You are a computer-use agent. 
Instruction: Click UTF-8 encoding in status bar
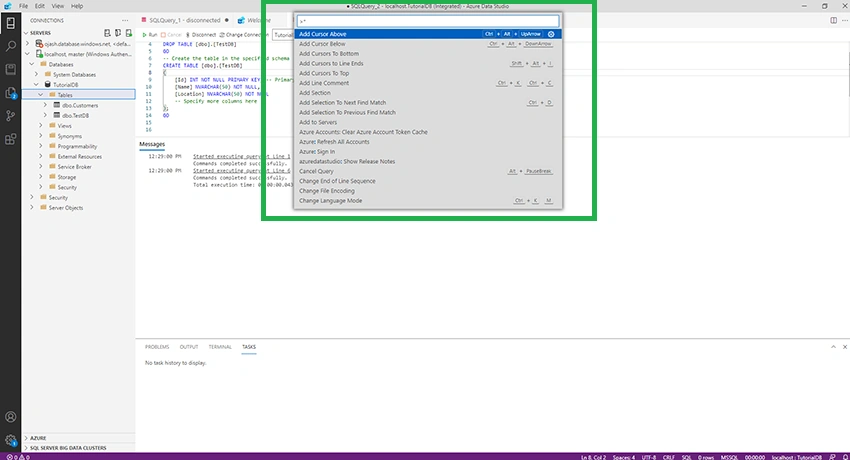[649, 457]
